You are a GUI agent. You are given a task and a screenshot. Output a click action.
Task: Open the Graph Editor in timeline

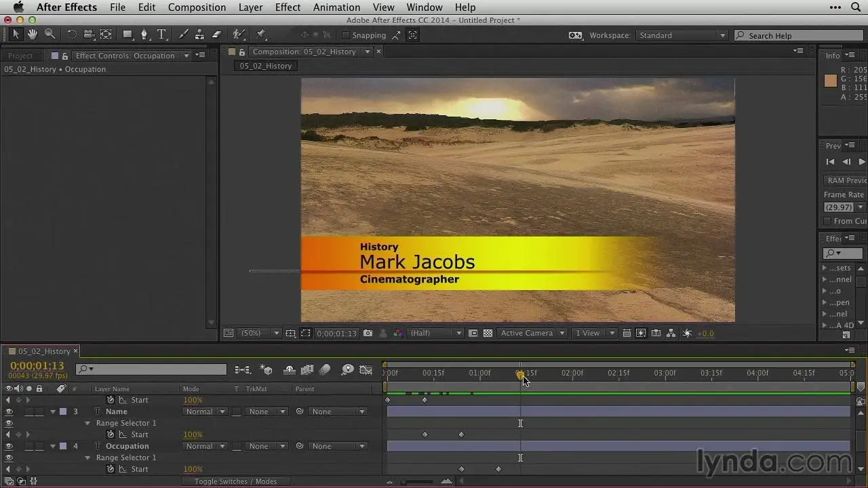click(366, 370)
